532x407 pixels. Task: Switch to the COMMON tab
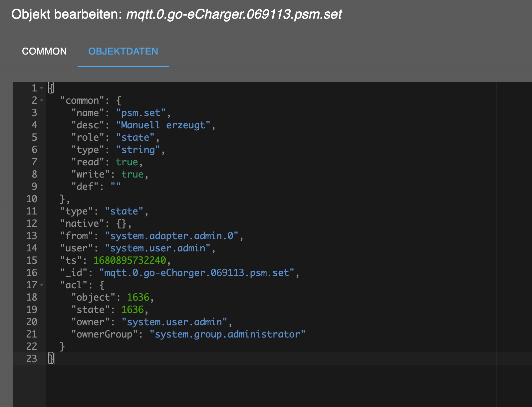tap(44, 51)
